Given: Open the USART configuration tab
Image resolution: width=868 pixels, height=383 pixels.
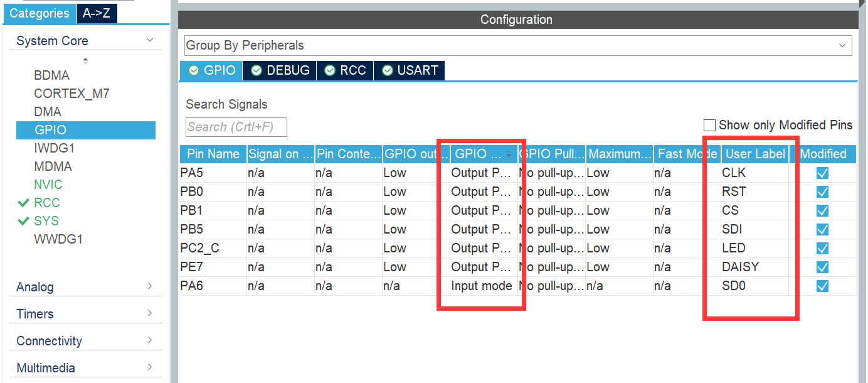Looking at the screenshot, I should point(410,70).
